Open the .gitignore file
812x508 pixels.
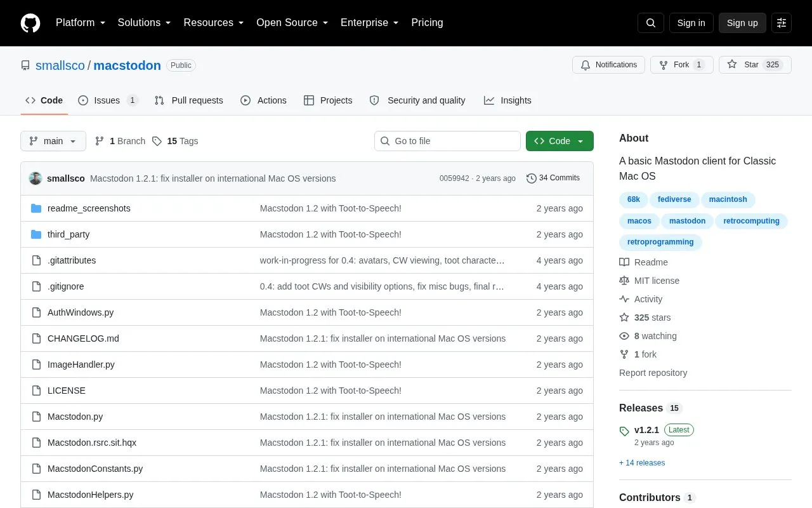pyautogui.click(x=66, y=286)
